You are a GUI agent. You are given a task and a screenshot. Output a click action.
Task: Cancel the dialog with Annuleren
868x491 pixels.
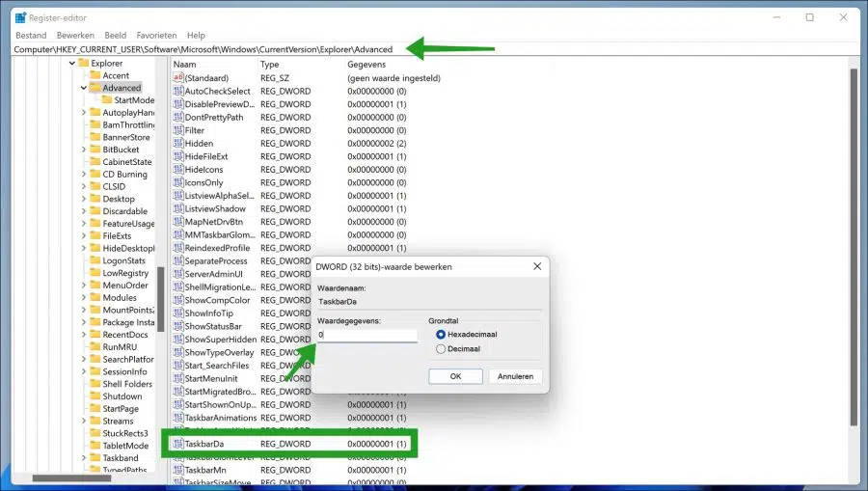click(515, 376)
